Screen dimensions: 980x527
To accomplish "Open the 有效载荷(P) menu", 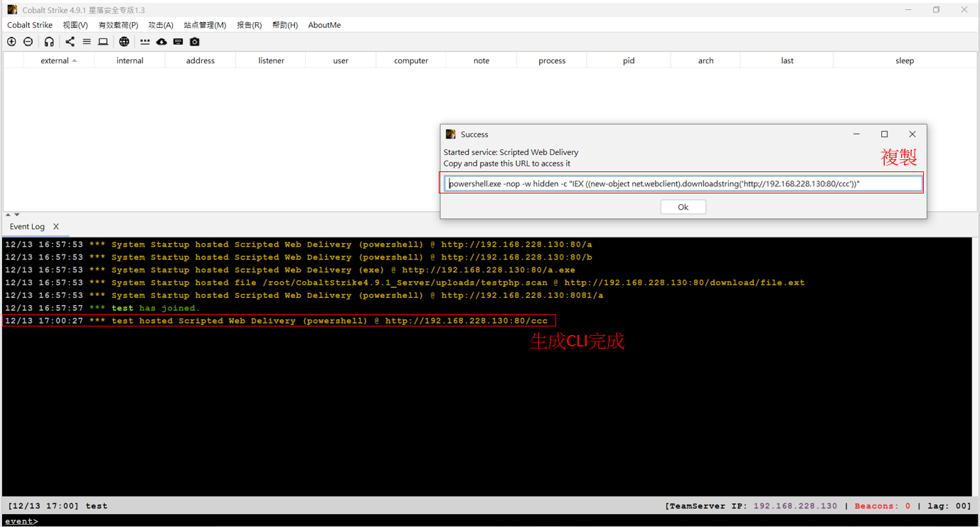I will (x=118, y=25).
